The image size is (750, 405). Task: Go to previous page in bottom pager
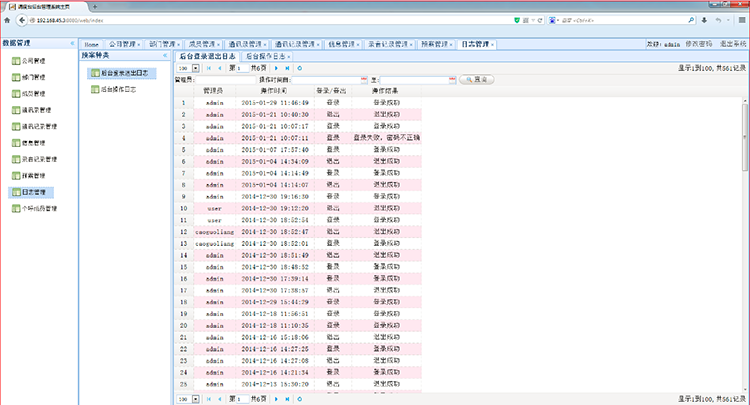[220, 399]
